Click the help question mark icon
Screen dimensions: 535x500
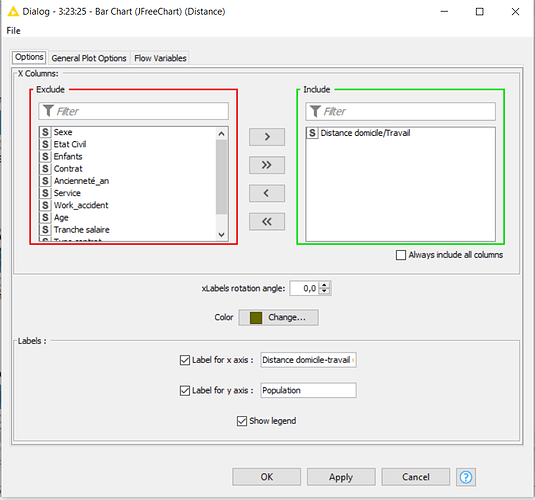click(x=466, y=477)
